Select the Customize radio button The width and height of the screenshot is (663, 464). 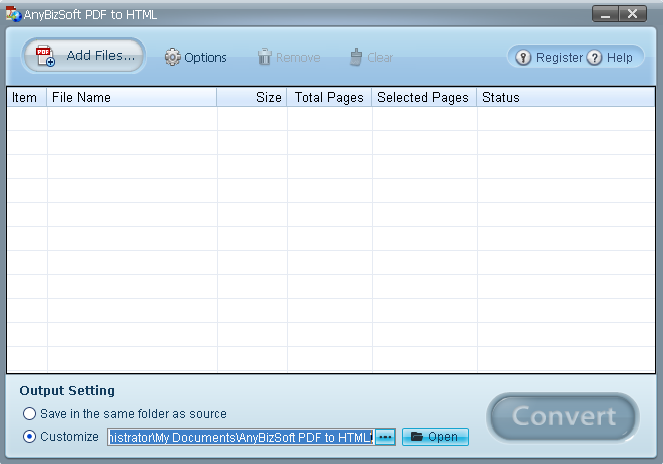coord(29,437)
